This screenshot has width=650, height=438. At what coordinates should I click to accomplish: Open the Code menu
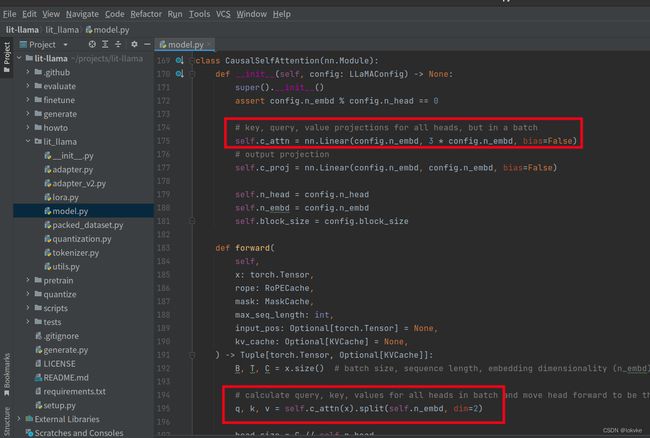114,14
